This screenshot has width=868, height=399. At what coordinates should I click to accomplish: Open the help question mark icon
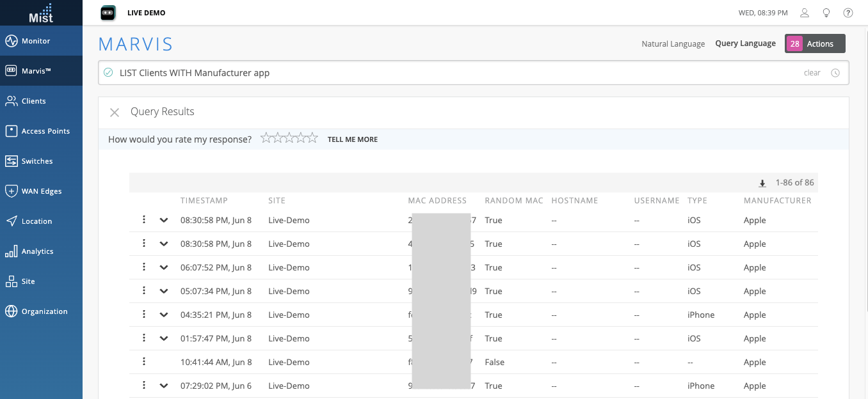point(848,13)
